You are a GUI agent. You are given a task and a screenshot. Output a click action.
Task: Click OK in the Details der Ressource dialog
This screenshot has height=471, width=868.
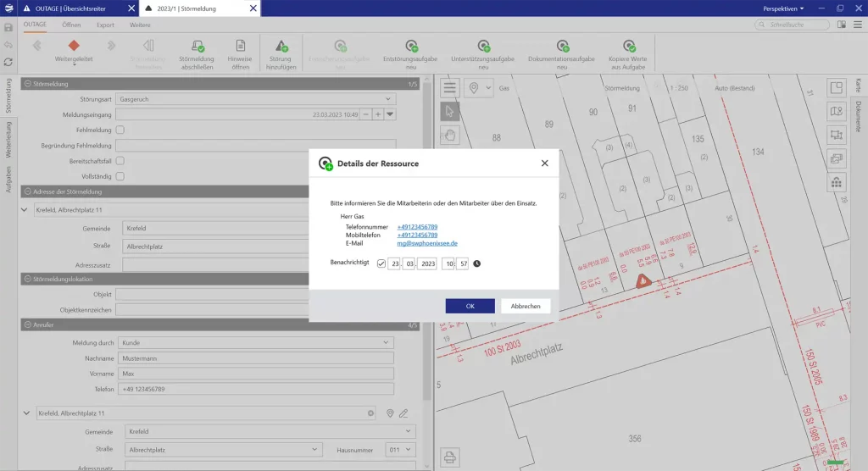click(470, 306)
